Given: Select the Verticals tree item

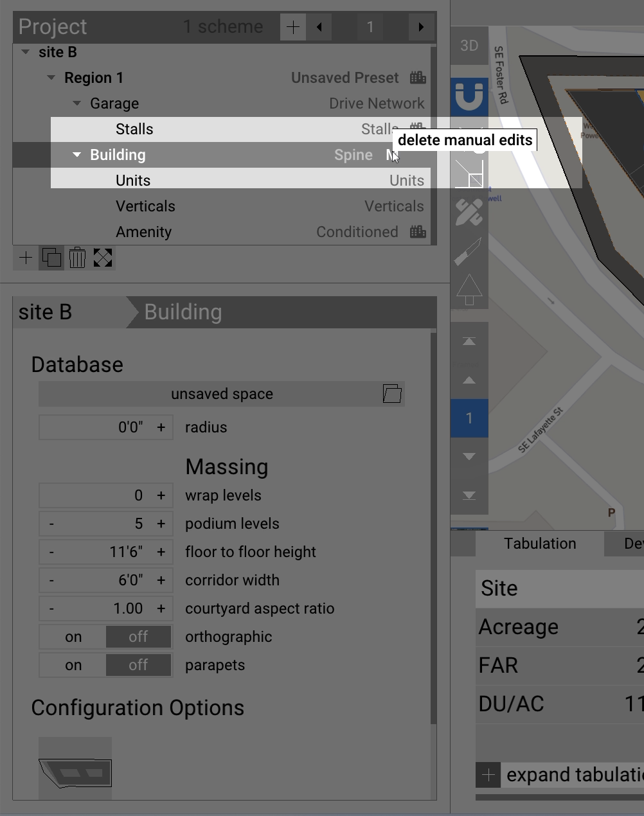Looking at the screenshot, I should (x=145, y=206).
